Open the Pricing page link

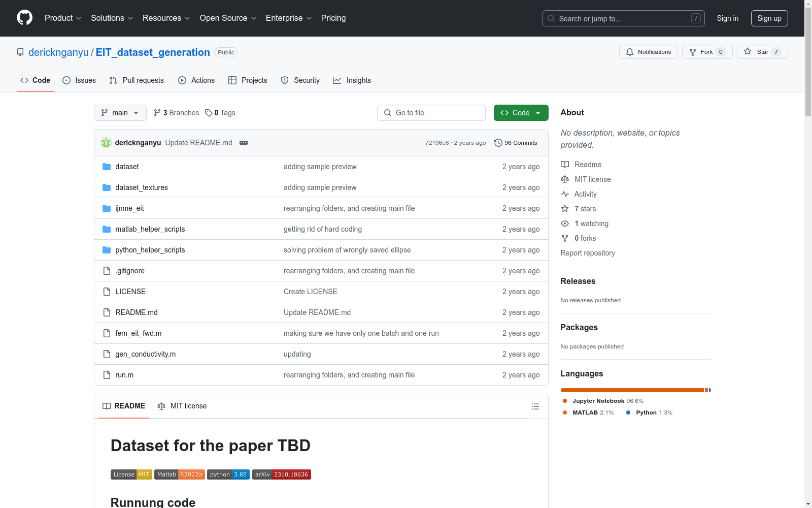[x=333, y=18]
